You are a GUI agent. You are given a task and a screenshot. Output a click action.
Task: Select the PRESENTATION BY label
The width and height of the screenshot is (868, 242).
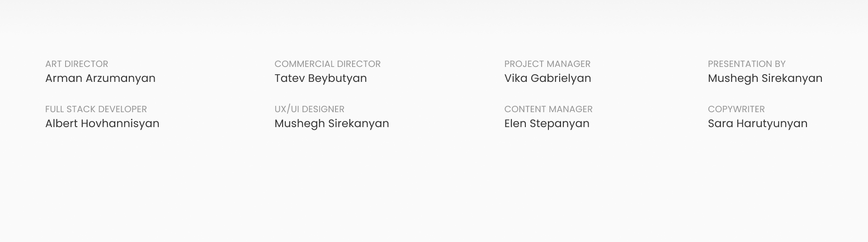coord(747,64)
